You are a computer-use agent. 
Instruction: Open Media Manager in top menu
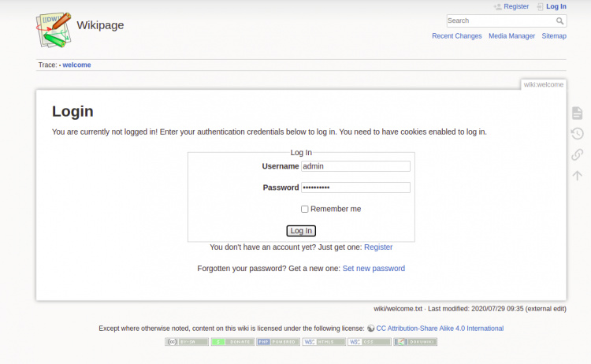(511, 36)
